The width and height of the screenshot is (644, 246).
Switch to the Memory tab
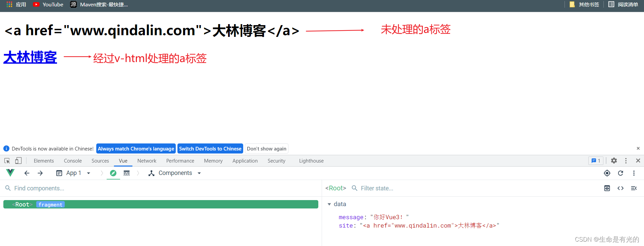[213, 161]
